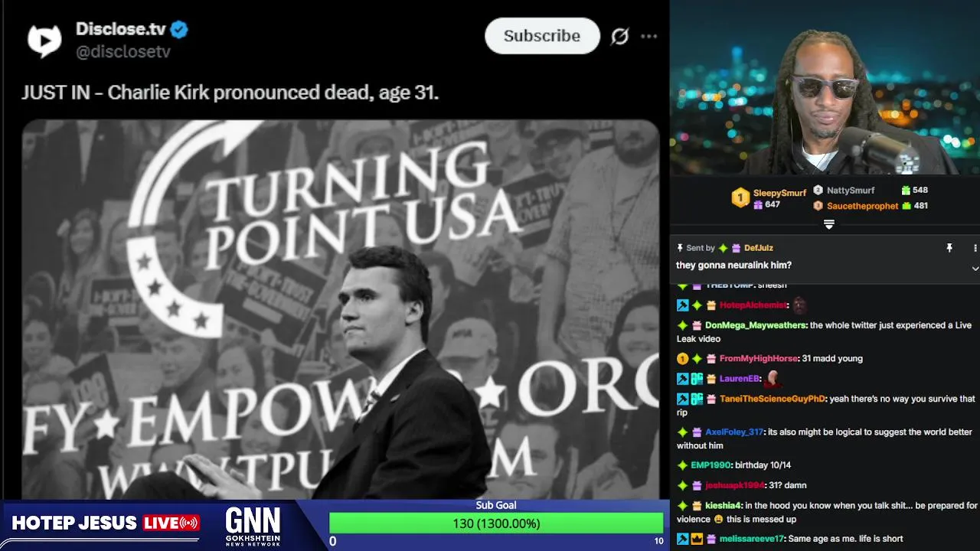Click the Saucetheprophet leaderboard entry

[x=855, y=206]
